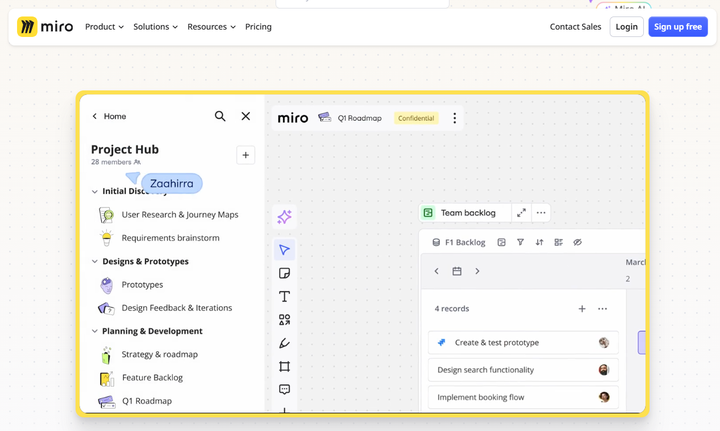
Task: Open Implement booking flow record
Action: [523, 397]
